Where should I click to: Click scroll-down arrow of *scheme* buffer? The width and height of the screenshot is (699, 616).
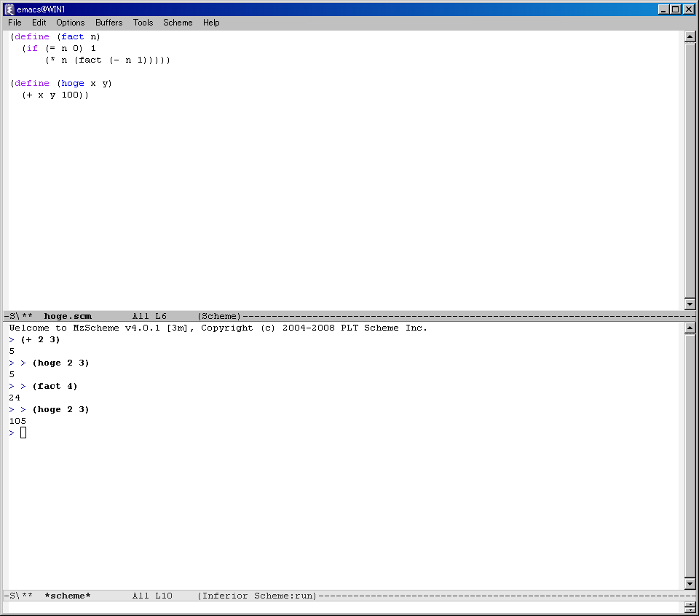coord(690,583)
